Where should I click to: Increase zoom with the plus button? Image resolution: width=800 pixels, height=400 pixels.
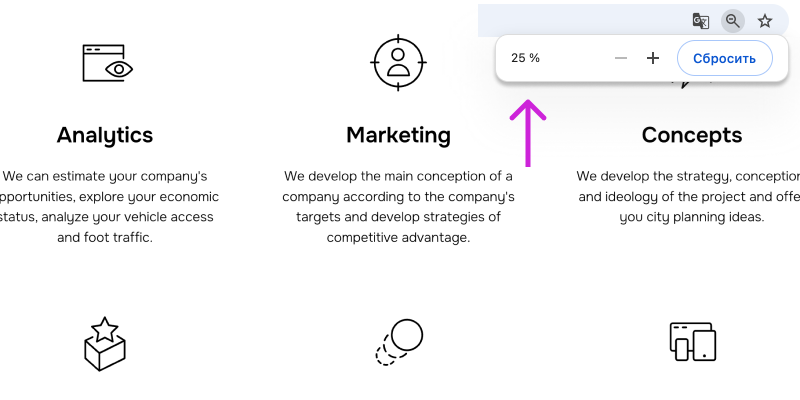click(x=653, y=58)
